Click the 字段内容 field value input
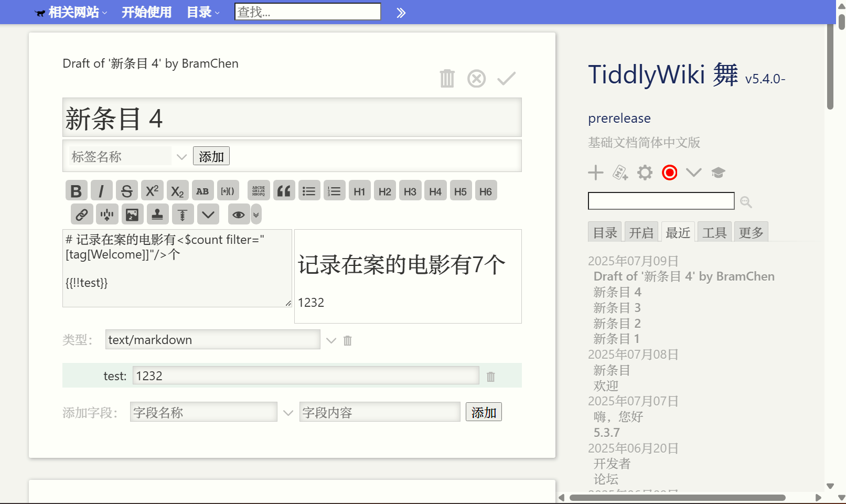Viewport: 846px width, 504px height. (x=380, y=412)
